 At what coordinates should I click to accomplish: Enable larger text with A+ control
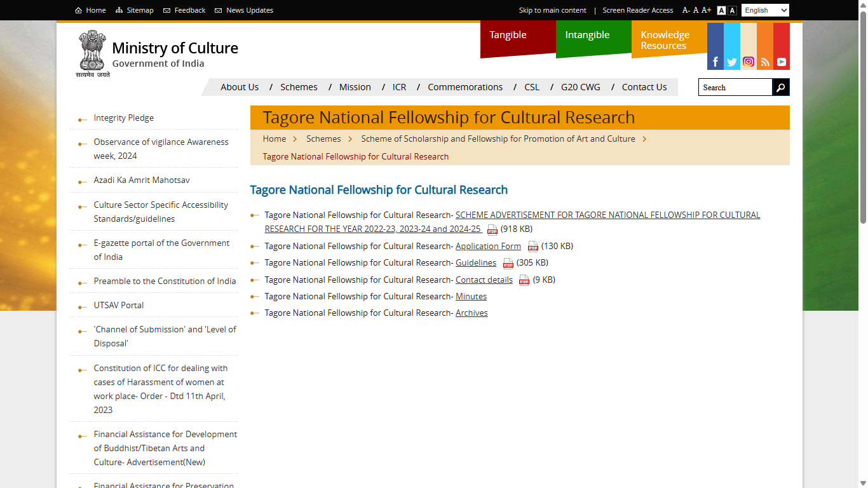pos(707,10)
